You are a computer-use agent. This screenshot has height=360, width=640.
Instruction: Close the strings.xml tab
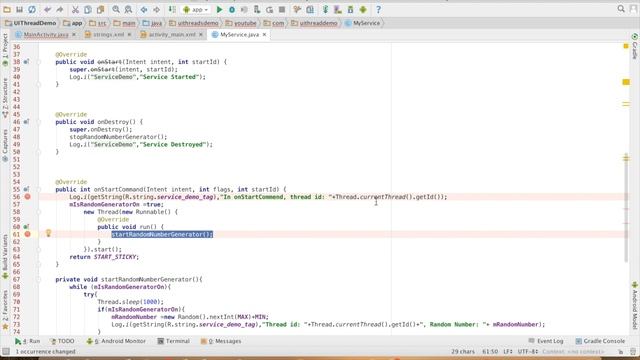tap(129, 35)
